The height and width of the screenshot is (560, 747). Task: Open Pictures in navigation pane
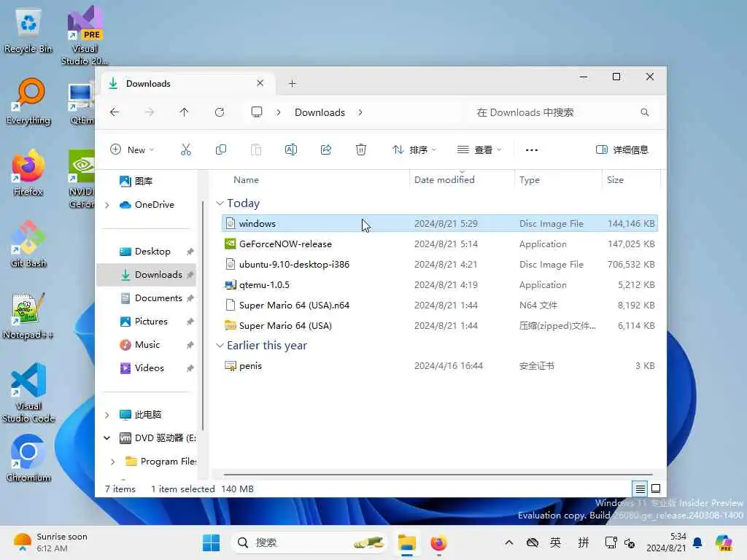click(x=151, y=322)
